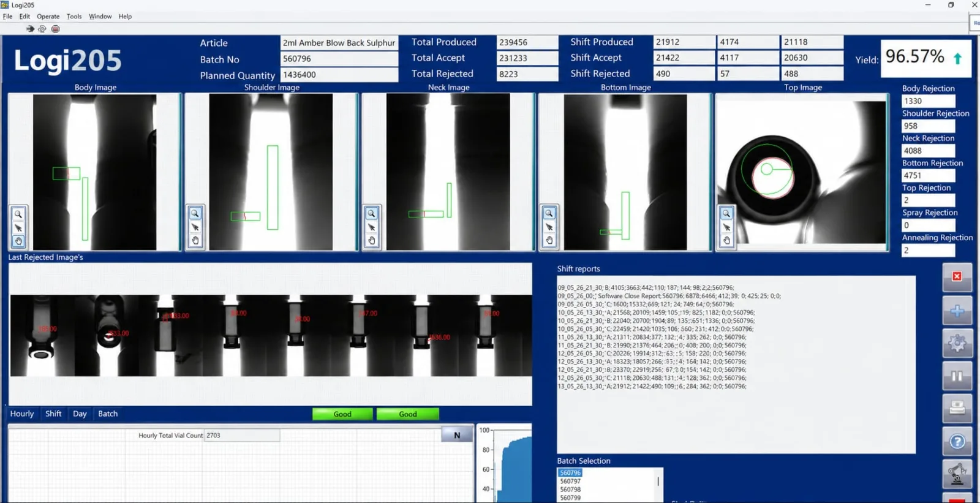Click the Hourly Total Vial Count field

242,436
